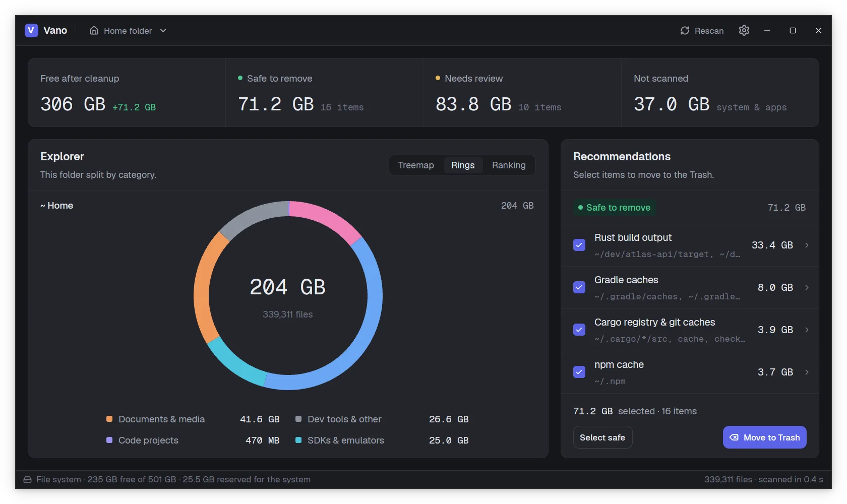Click the "37.0 GB" Not scanned value
847x504 pixels.
(672, 104)
